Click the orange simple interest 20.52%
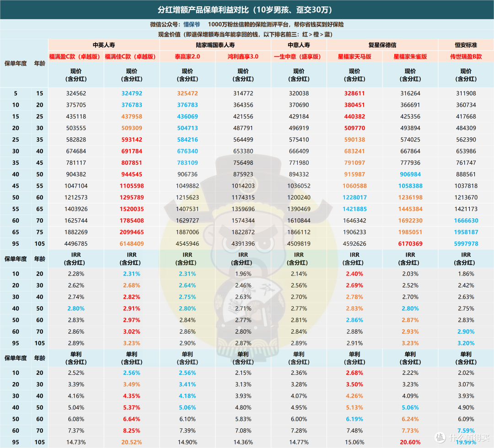This screenshot has height=448, width=494. click(x=132, y=442)
